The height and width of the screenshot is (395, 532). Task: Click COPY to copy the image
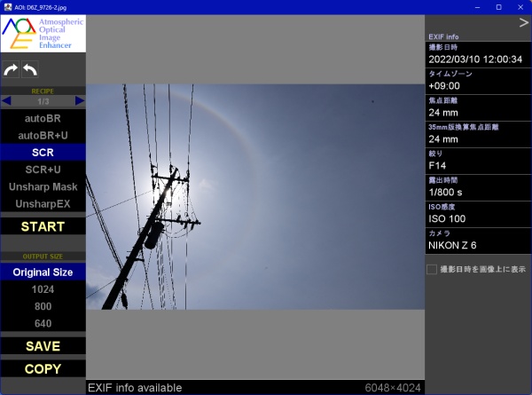click(x=43, y=368)
